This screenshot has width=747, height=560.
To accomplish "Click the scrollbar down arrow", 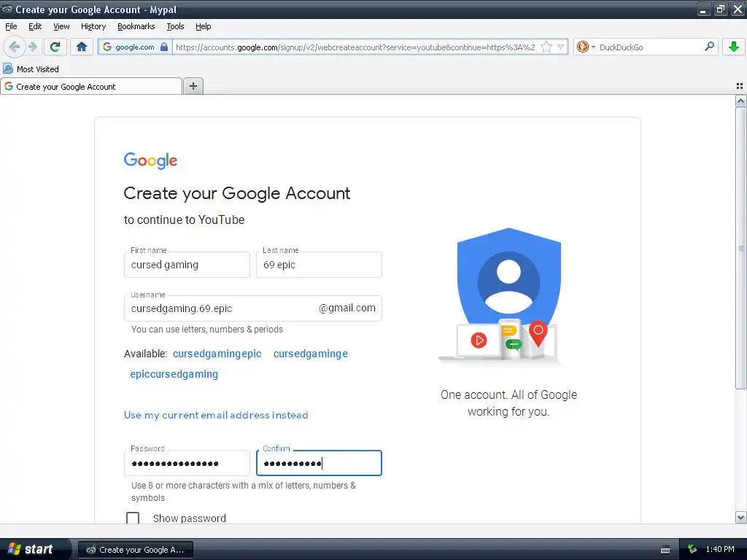I will point(740,518).
